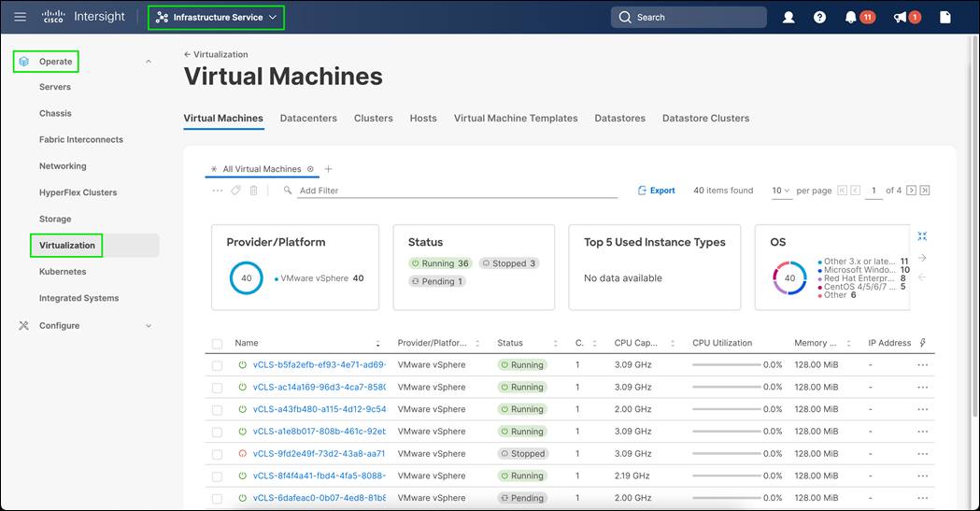The image size is (980, 511).
Task: Switch to the Hosts tab
Action: click(x=423, y=118)
